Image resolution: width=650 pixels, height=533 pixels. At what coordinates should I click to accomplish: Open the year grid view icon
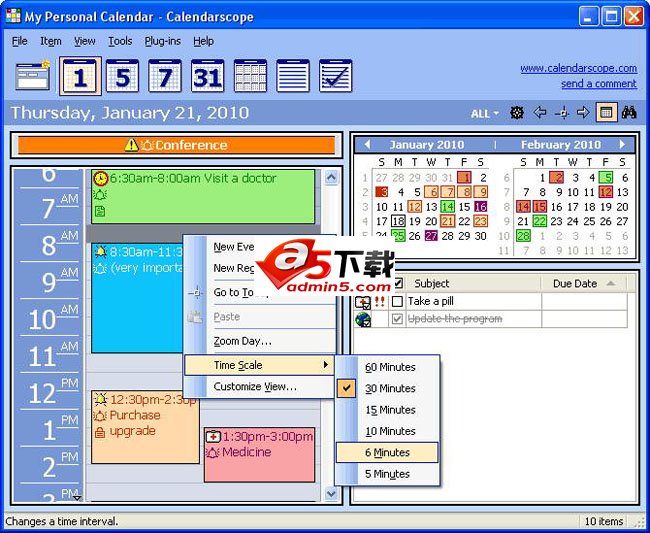point(250,76)
